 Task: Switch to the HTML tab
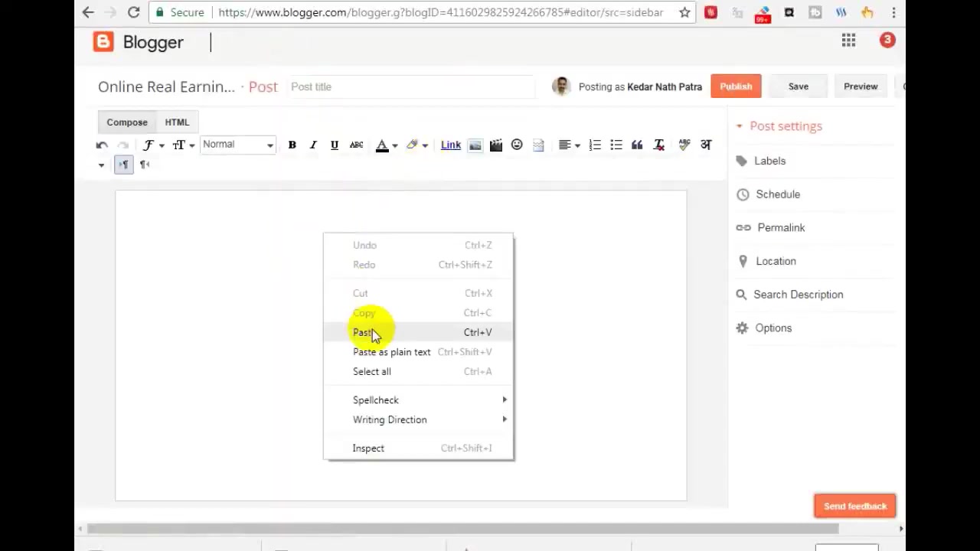(x=177, y=122)
